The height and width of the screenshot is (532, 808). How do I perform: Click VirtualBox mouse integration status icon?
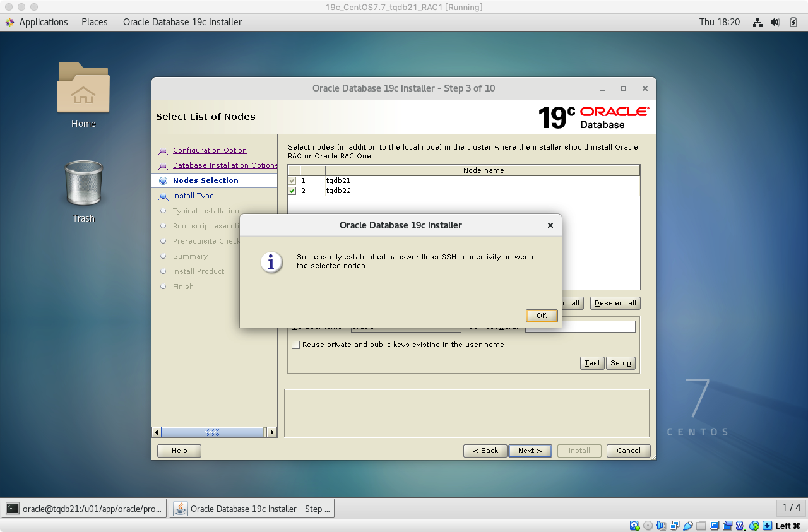pyautogui.click(x=754, y=526)
